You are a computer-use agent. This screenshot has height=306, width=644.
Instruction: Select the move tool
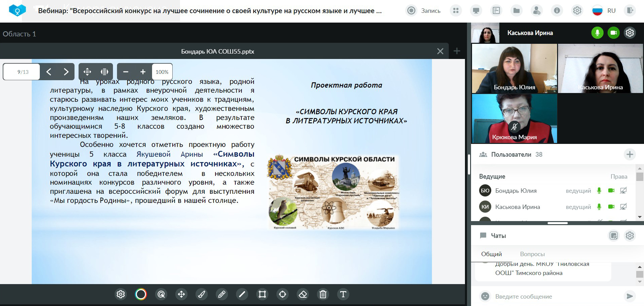point(181,294)
